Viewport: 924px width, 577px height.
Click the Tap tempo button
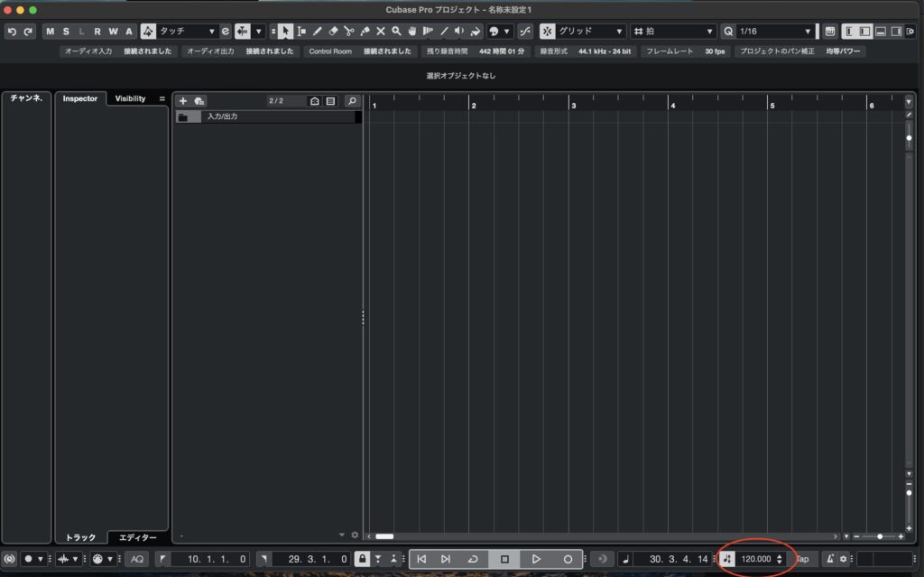pos(801,559)
